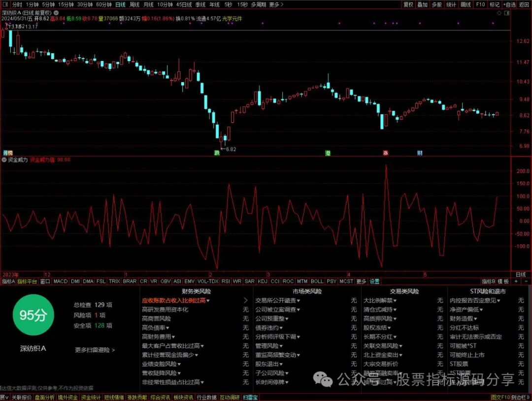Open the F10 company info button
The image size is (532, 401).
point(480,4)
